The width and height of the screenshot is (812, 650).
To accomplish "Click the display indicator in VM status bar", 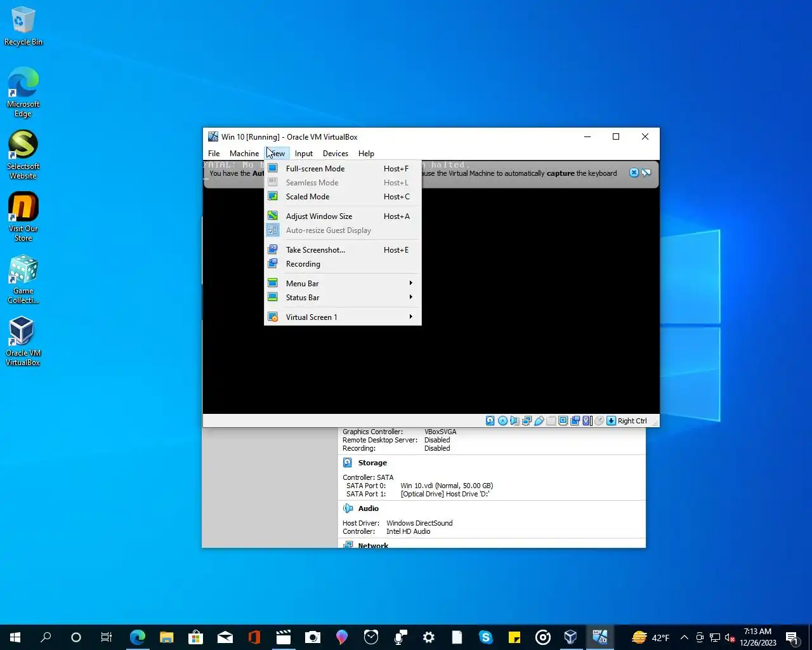I will [x=563, y=421].
